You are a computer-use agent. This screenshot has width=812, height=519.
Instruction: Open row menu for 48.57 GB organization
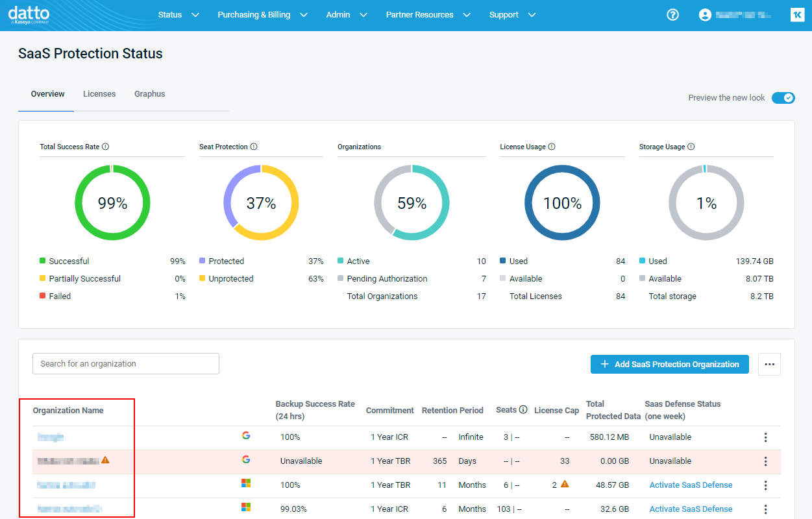click(x=765, y=485)
